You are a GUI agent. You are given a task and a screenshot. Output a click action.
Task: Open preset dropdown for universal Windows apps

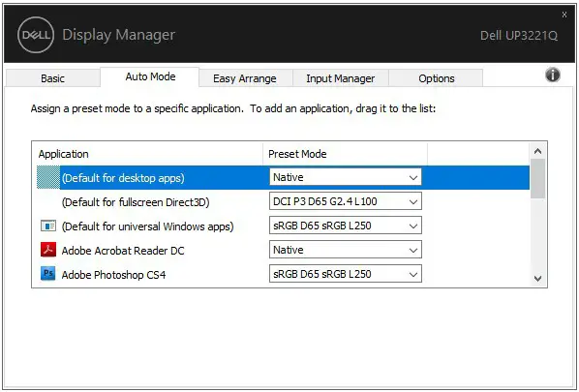346,226
